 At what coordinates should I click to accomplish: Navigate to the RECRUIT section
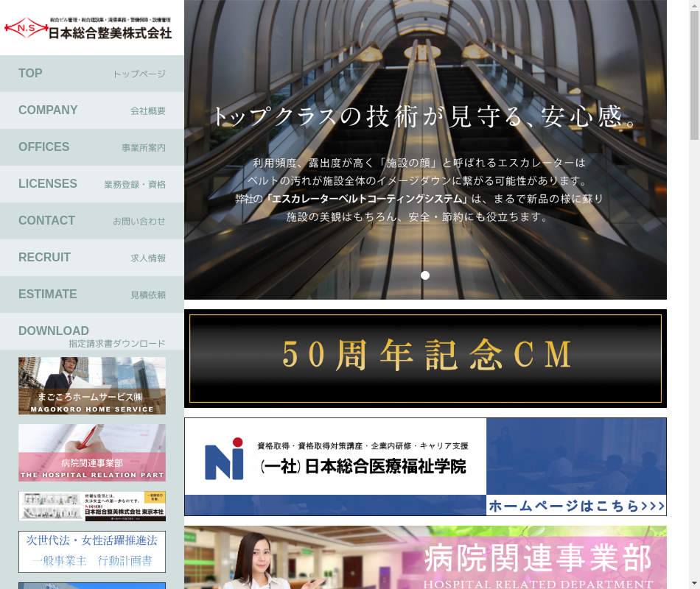coord(91,258)
